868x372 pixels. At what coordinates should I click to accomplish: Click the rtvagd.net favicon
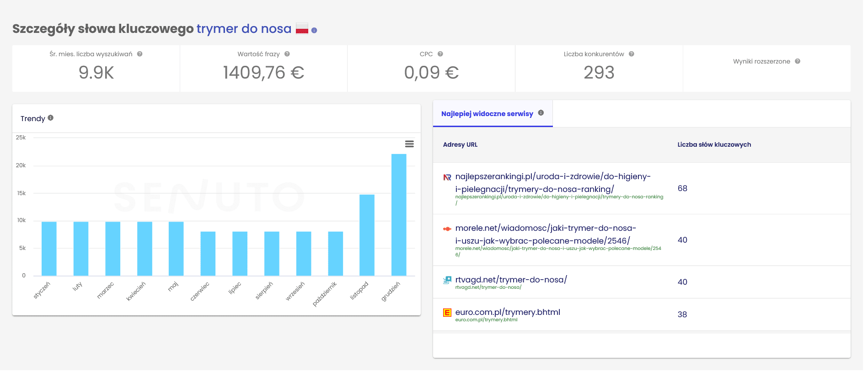pyautogui.click(x=447, y=280)
